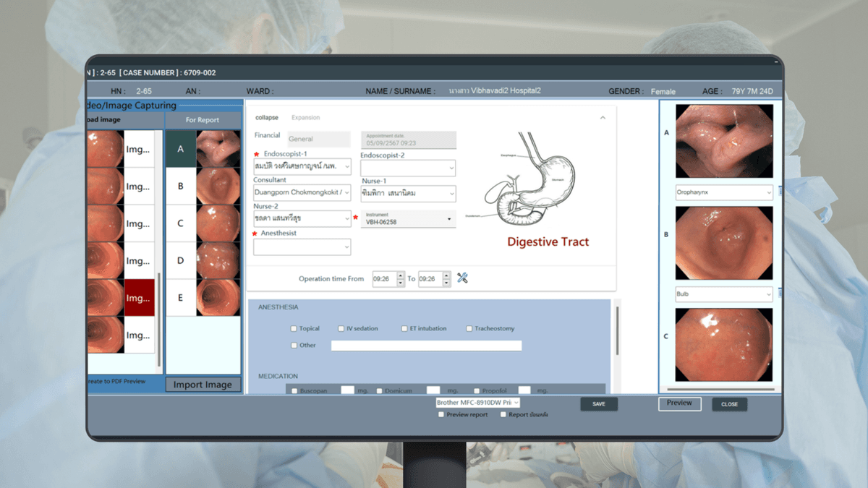This screenshot has height=488, width=868.
Task: Check the Topical anesthesia checkbox
Action: (x=294, y=328)
